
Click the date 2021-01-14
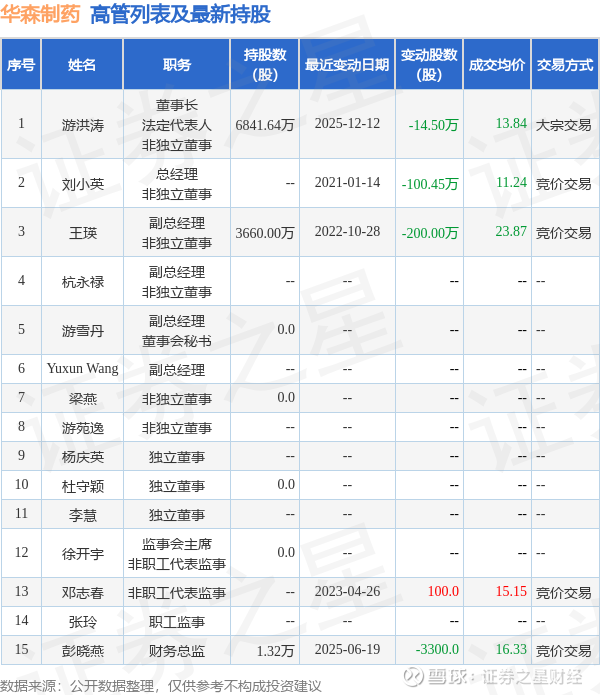[x=347, y=182]
